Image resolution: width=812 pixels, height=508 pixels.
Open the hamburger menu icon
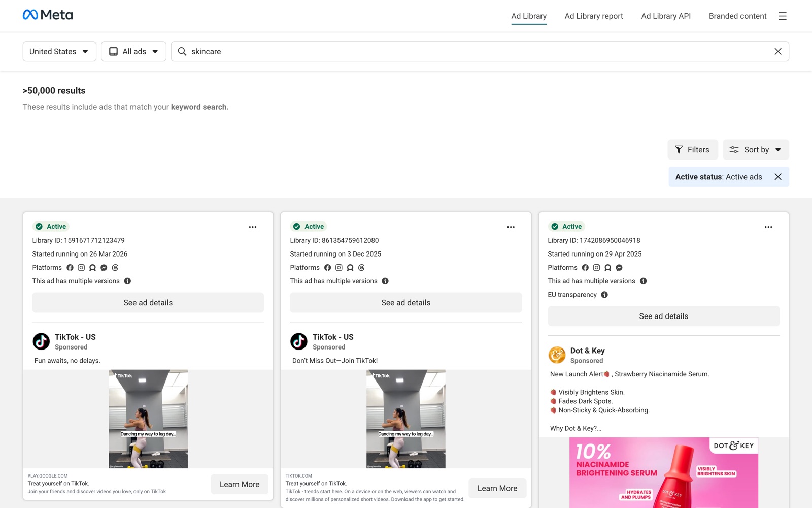[x=783, y=16]
